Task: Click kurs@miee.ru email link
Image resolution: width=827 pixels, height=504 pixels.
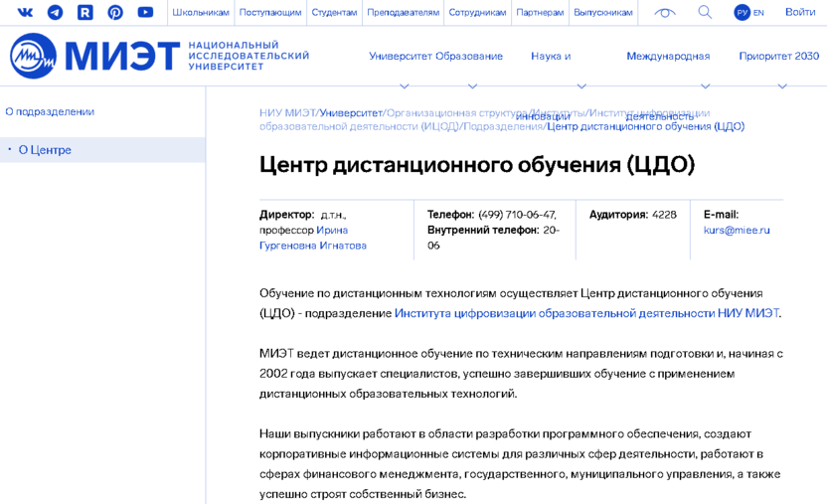Action: click(x=737, y=230)
